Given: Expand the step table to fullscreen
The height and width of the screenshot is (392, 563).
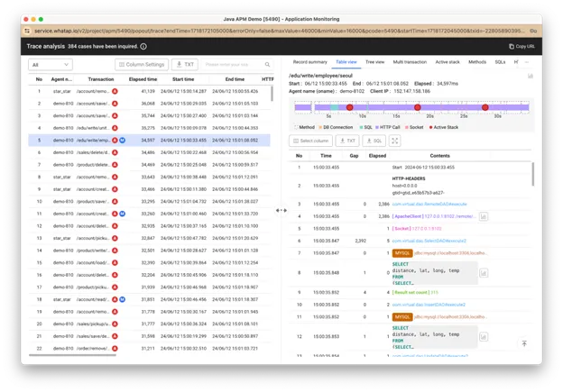Looking at the screenshot, I should 394,141.
